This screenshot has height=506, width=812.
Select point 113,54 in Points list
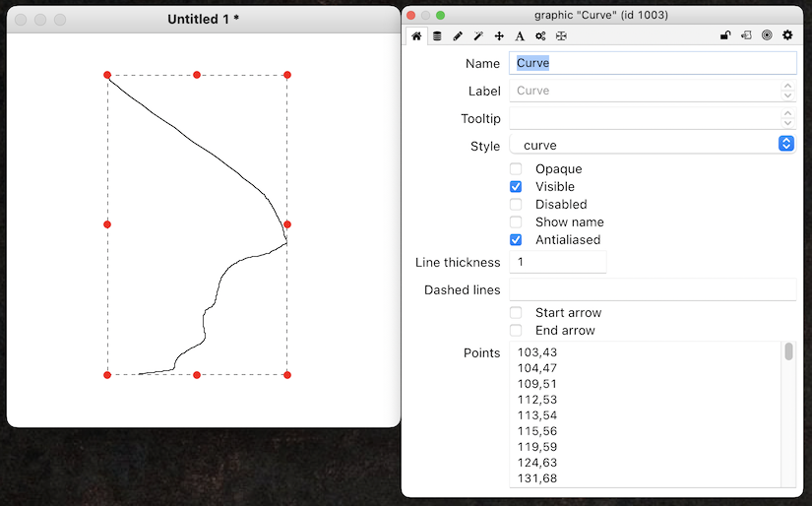[x=537, y=415]
